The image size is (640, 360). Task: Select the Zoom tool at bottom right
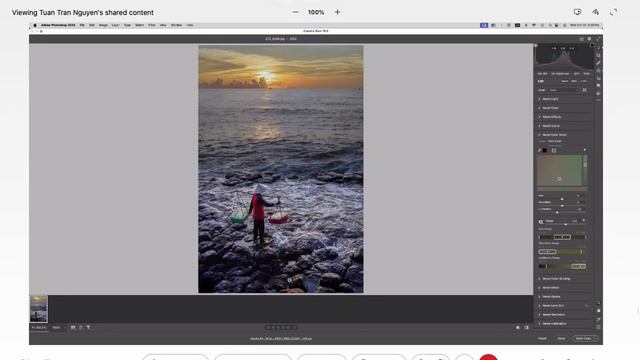598,303
